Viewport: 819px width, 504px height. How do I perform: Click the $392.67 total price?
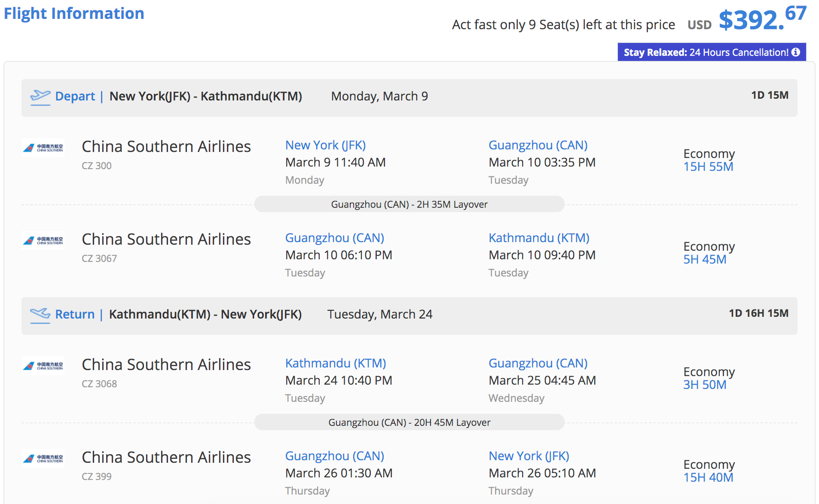(x=762, y=19)
